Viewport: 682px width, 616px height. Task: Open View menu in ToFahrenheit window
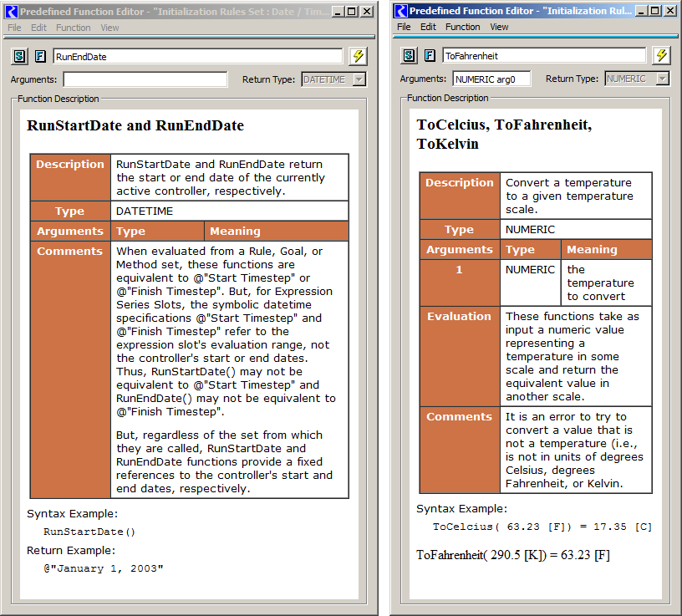(499, 27)
